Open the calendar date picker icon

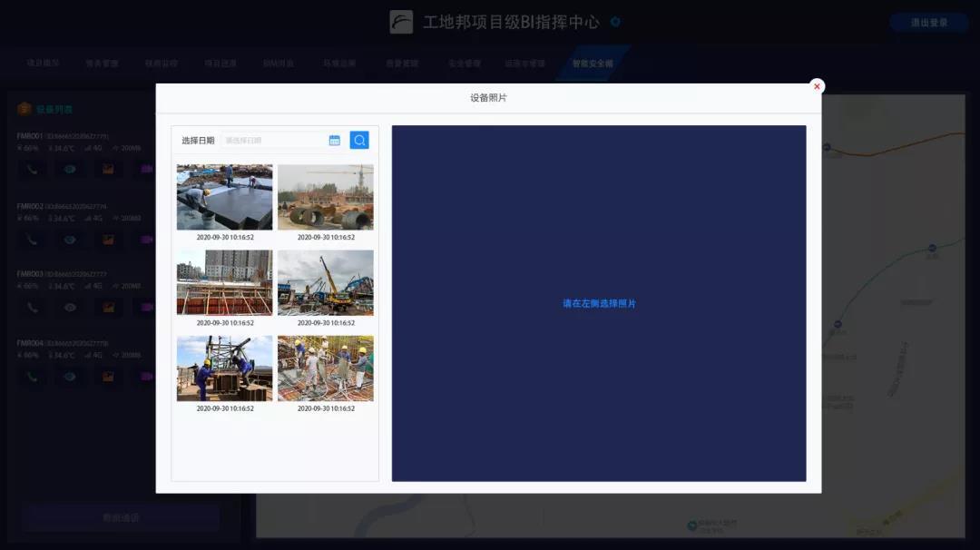coord(334,140)
